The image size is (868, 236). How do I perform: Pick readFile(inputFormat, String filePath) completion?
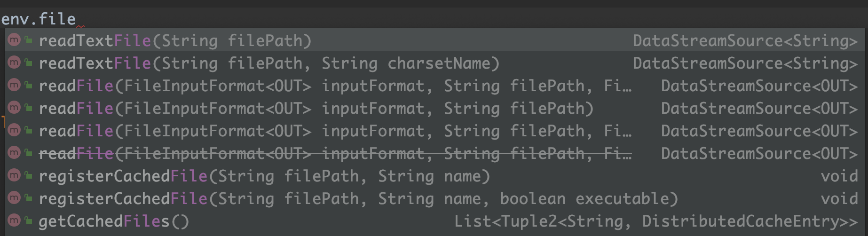coord(316,109)
